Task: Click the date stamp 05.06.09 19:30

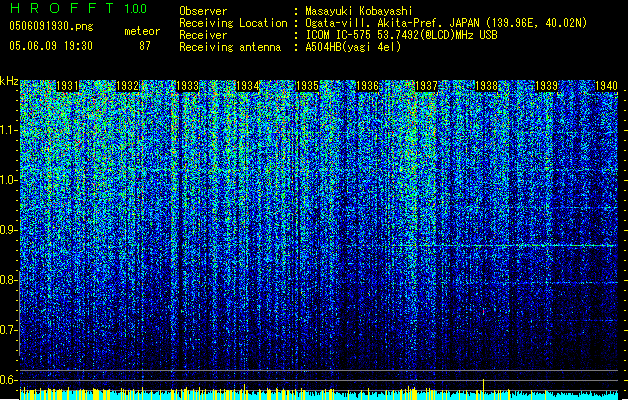Action: 51,46
